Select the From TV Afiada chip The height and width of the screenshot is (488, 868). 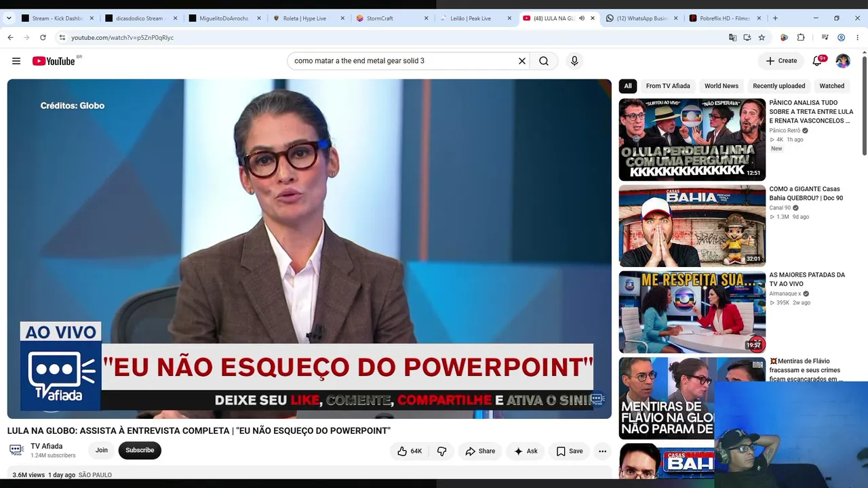pos(668,86)
